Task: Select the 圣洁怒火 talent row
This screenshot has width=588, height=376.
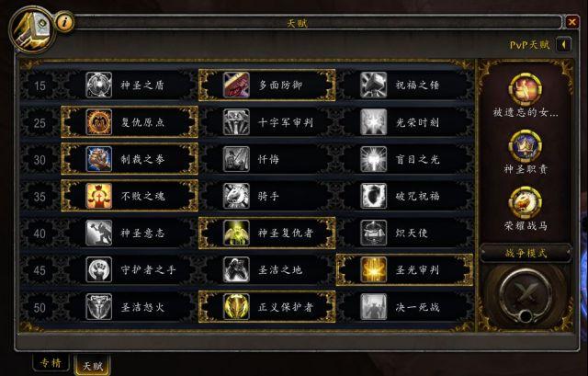Action: pyautogui.click(x=130, y=307)
